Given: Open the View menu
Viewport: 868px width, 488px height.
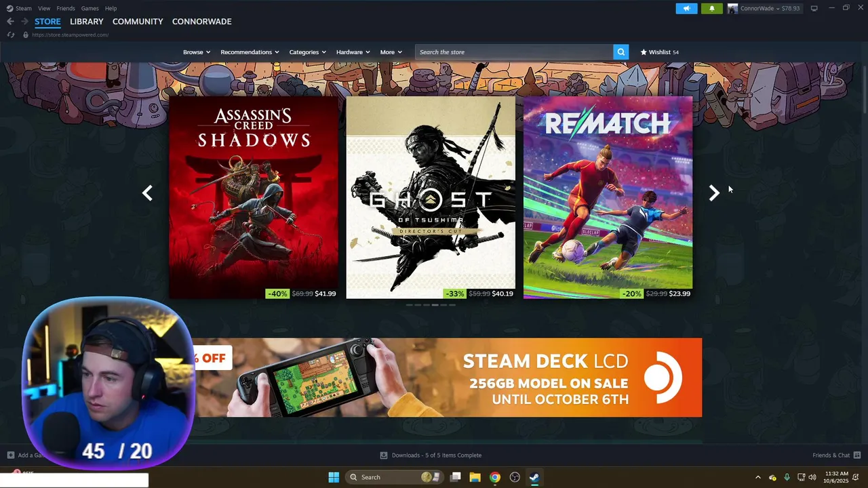Looking at the screenshot, I should click(44, 8).
